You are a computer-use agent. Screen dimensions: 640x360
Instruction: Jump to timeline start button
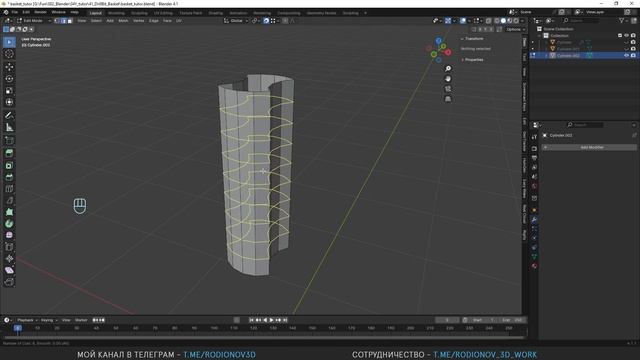click(x=251, y=320)
